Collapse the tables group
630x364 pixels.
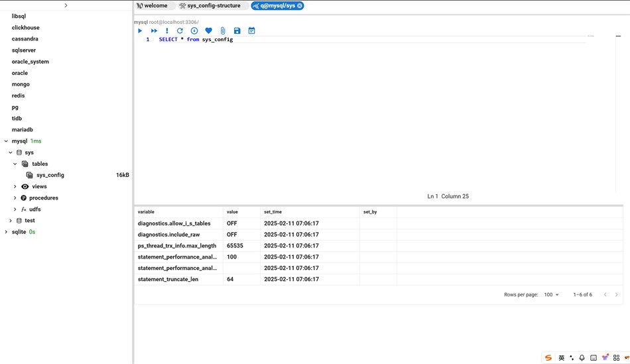(x=15, y=164)
